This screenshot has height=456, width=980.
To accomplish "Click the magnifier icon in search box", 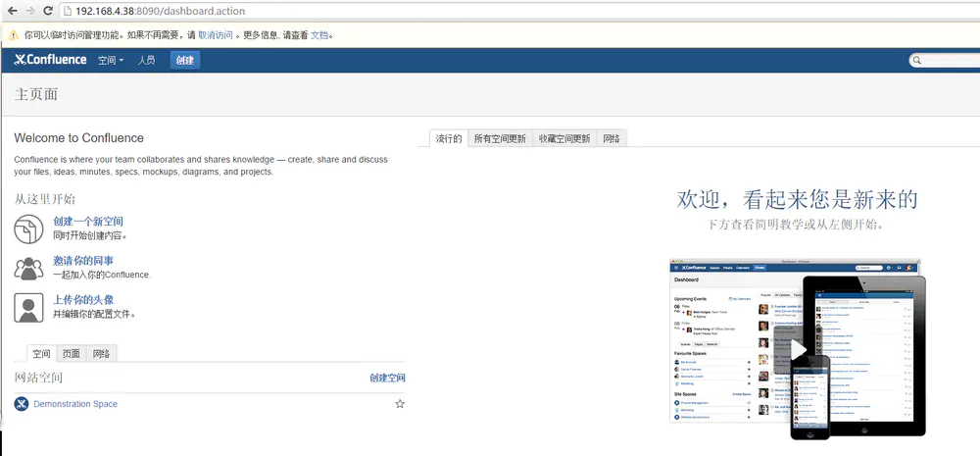I will [x=917, y=61].
